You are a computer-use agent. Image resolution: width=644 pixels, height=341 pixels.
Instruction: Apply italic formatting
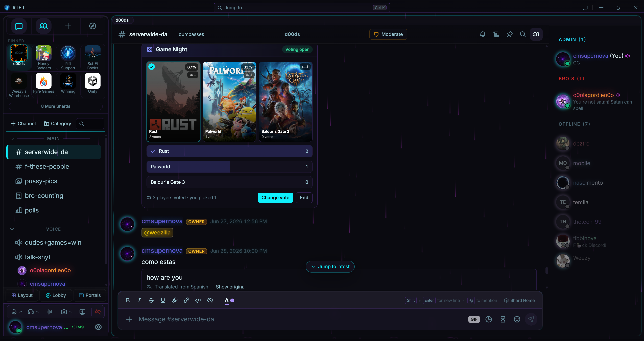coord(139,300)
